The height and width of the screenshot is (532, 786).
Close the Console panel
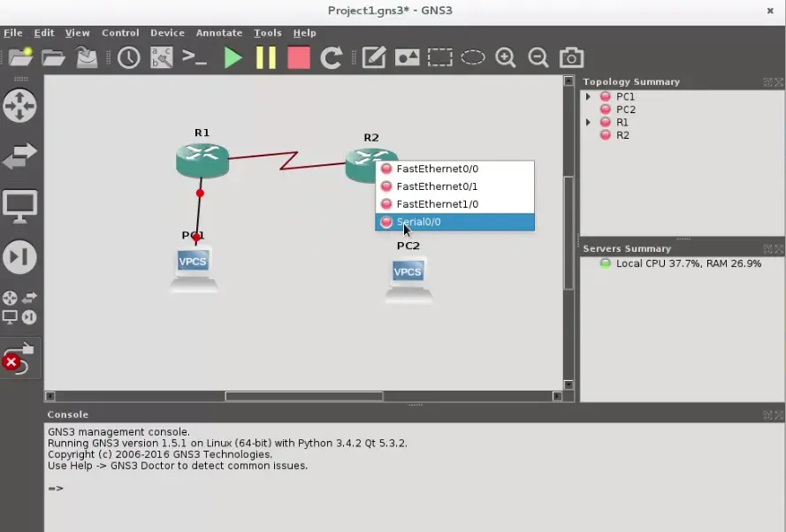[779, 414]
